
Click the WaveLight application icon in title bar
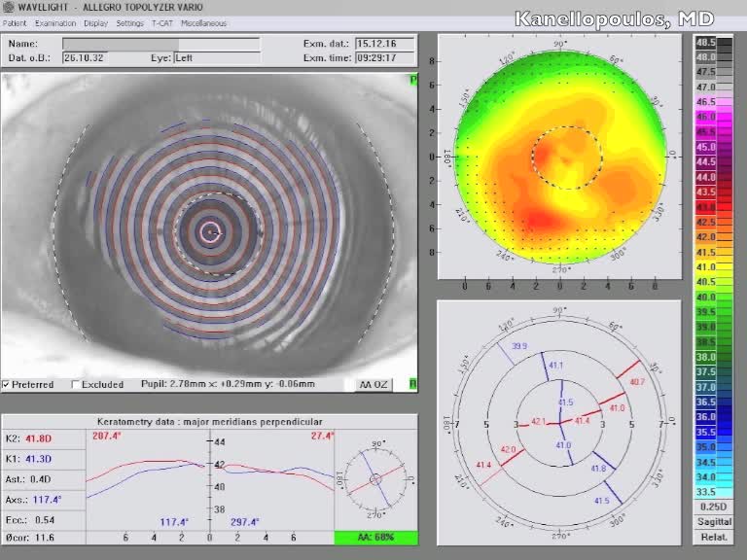click(8, 7)
